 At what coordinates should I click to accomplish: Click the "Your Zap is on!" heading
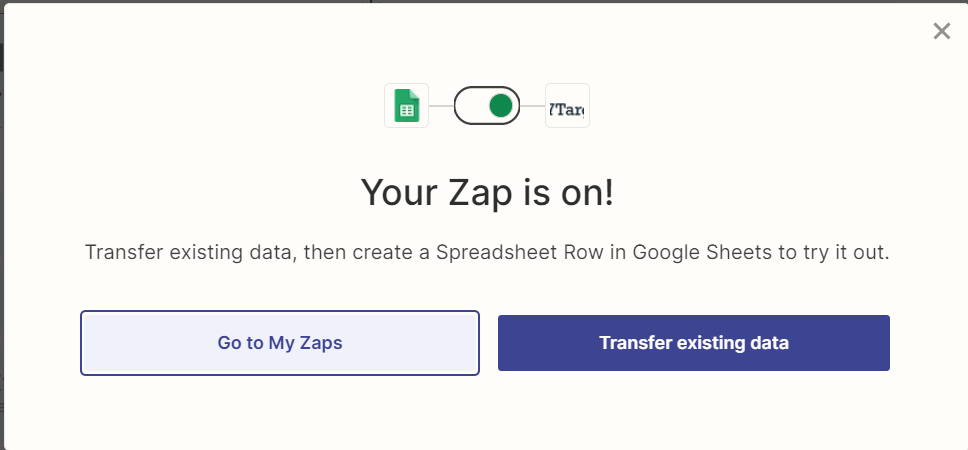click(x=486, y=193)
